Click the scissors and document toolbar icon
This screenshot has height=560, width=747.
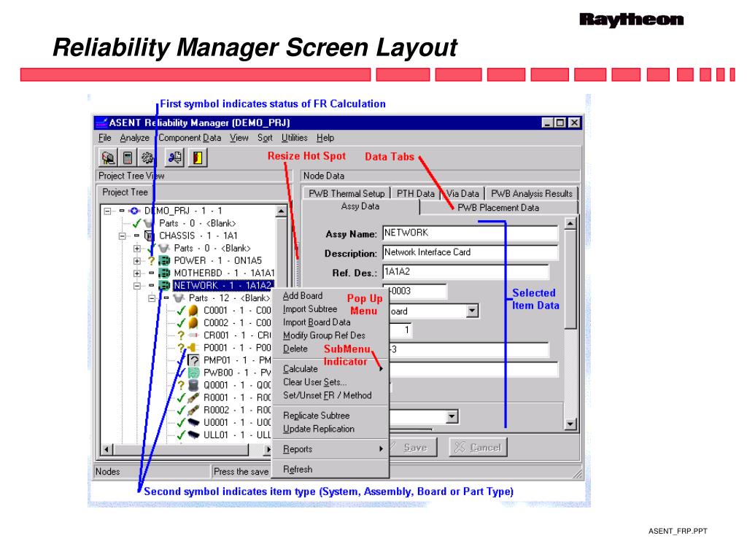[175, 157]
